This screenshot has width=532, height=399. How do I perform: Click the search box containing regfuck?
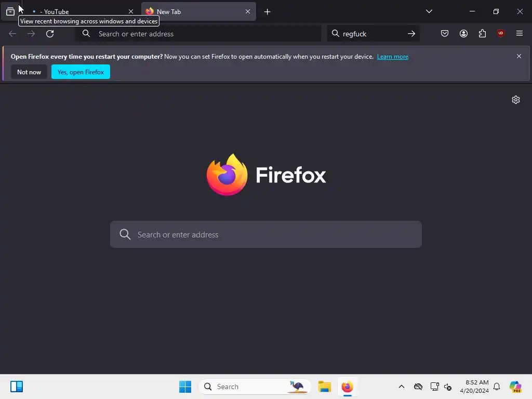pos(373,34)
